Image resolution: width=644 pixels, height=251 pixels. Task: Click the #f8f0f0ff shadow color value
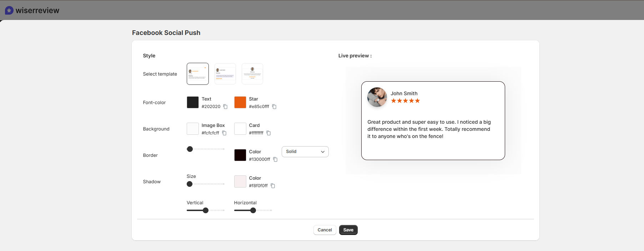pos(258,186)
